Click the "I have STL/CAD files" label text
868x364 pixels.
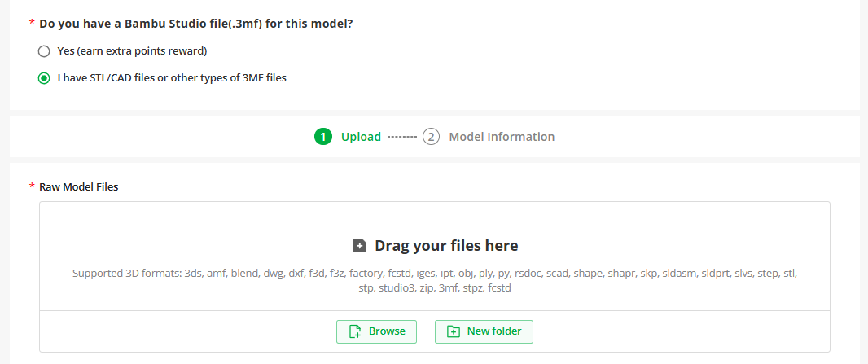[172, 78]
